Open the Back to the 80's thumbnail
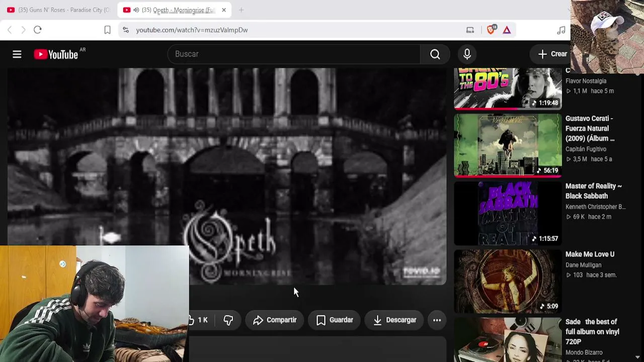The height and width of the screenshot is (362, 644). coord(508,89)
